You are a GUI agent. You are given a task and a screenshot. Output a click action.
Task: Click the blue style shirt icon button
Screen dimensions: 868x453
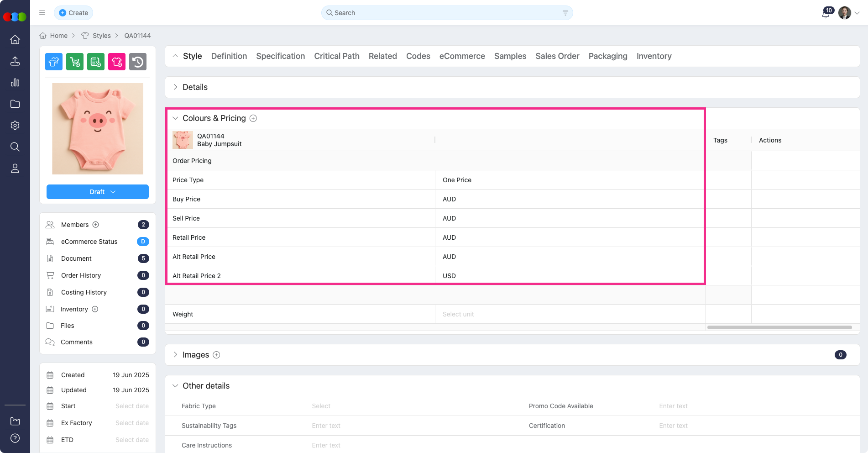pos(54,62)
